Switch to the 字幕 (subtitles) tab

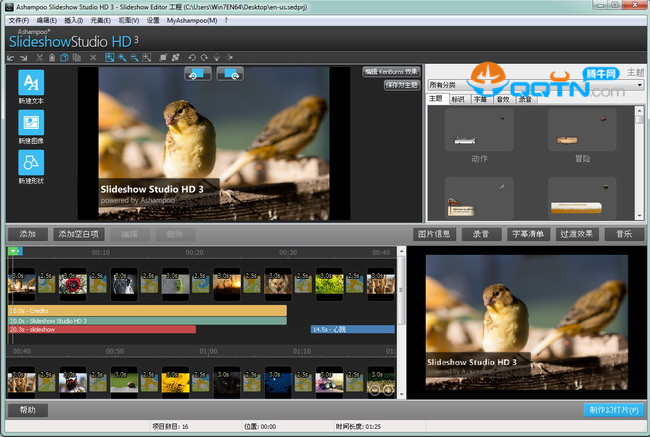coord(478,99)
